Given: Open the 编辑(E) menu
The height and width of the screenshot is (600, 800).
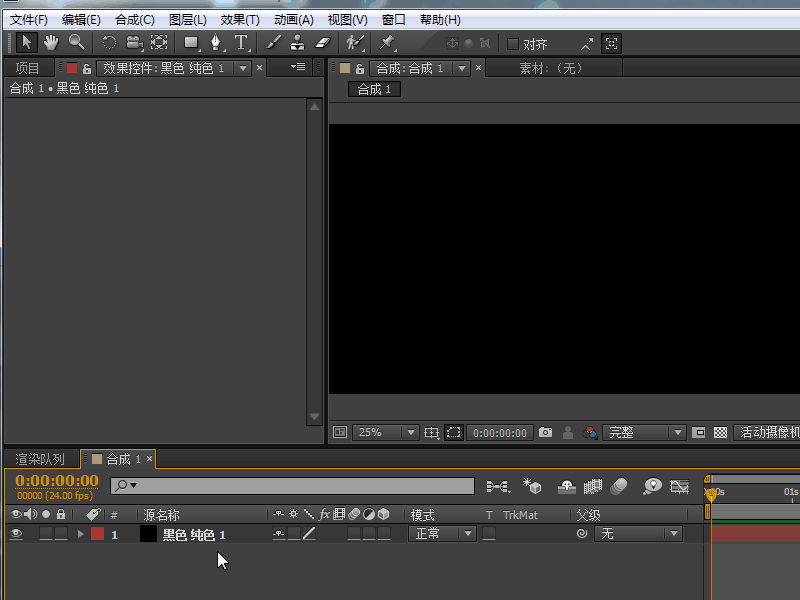Looking at the screenshot, I should click(81, 20).
